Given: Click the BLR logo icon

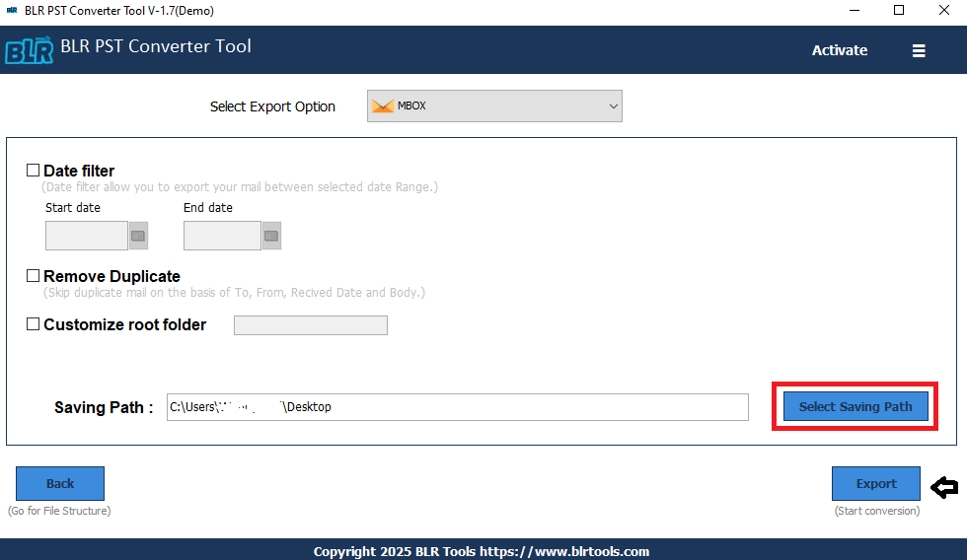Looking at the screenshot, I should 29,50.
